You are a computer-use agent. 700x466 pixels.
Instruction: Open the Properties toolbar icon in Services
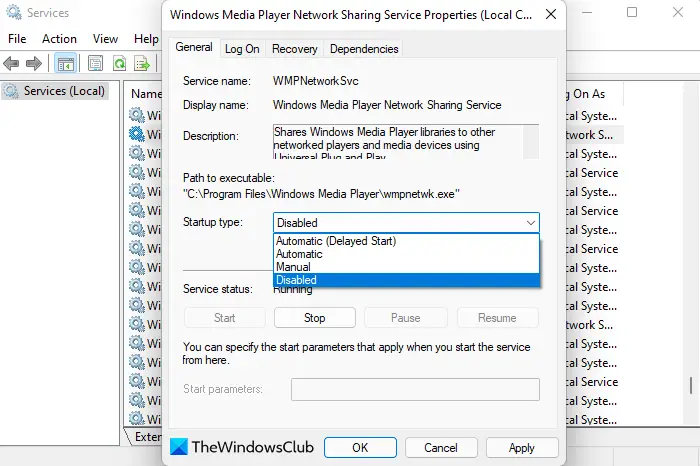(x=95, y=63)
